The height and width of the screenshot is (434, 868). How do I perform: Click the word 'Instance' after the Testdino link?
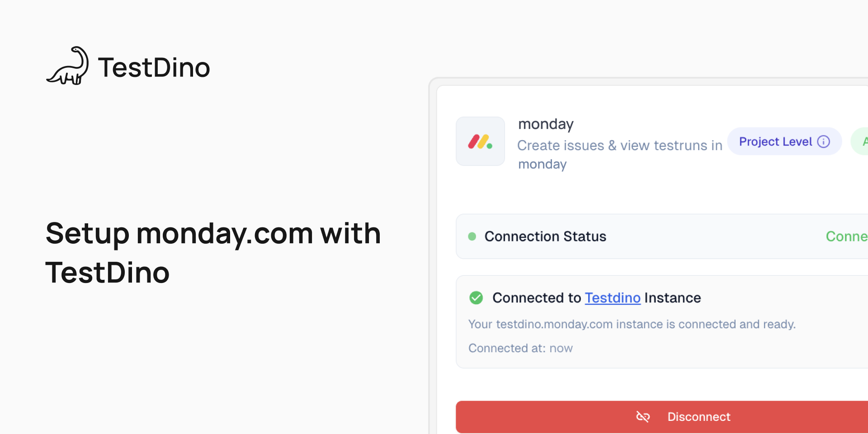(x=672, y=298)
